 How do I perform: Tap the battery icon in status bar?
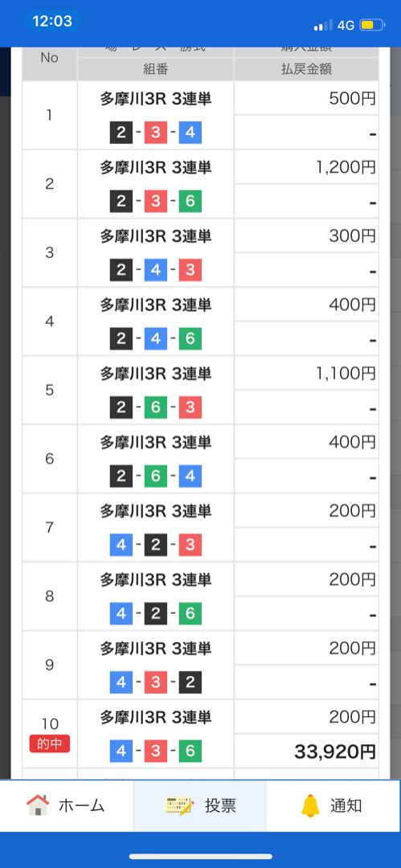pos(372,25)
